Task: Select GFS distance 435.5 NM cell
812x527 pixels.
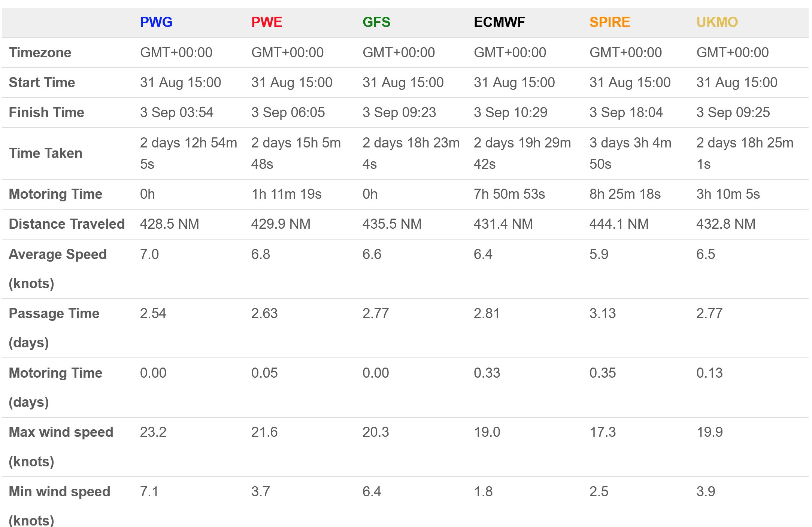Action: 392,224
